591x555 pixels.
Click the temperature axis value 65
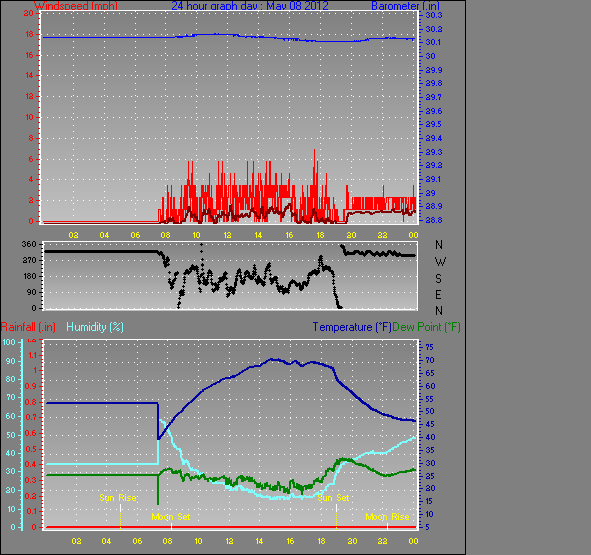(429, 373)
